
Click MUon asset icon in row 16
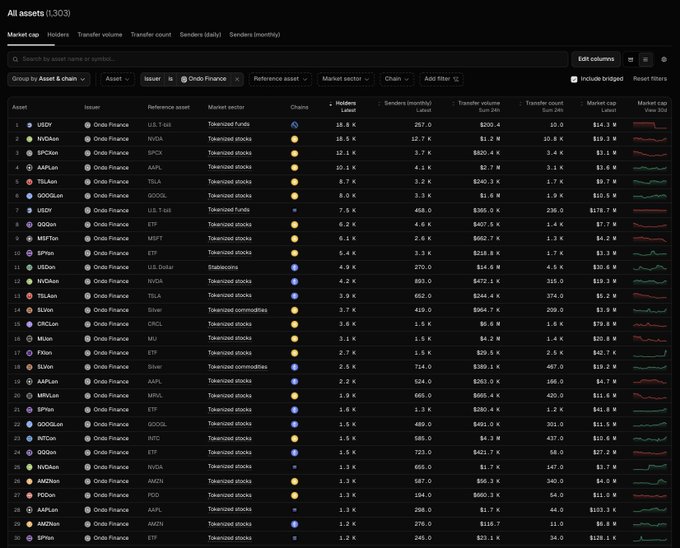click(x=29, y=339)
